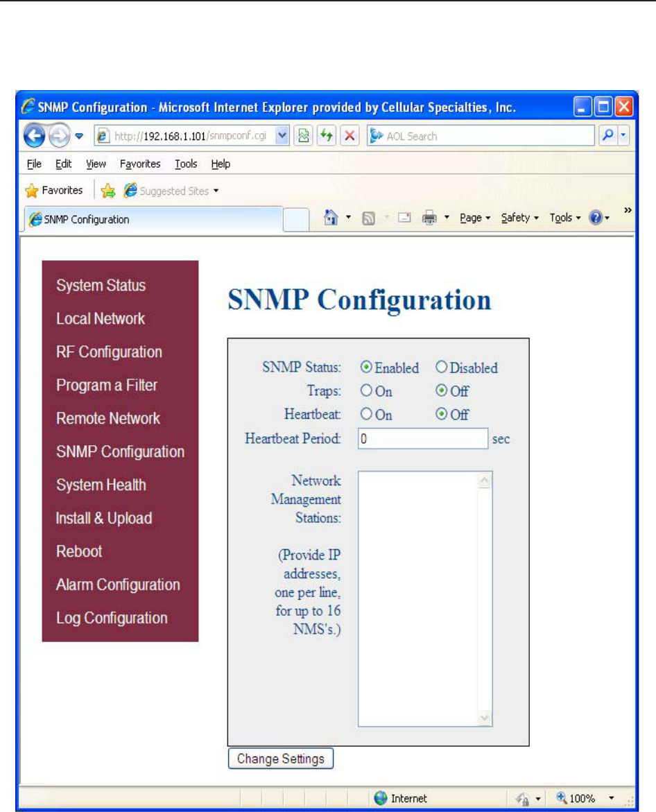
Task: Open the Safety command menu
Action: [x=520, y=218]
